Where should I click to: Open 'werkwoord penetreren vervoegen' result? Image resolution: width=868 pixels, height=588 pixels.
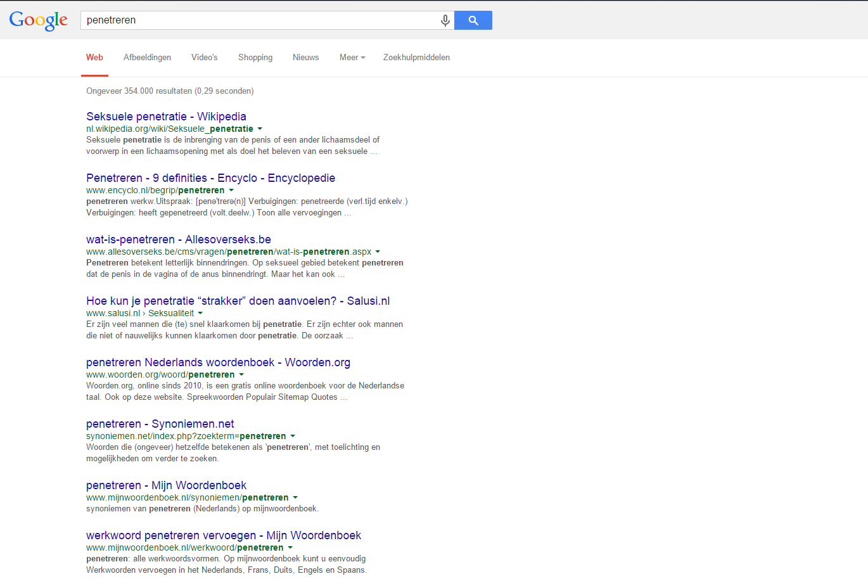pyautogui.click(x=224, y=535)
